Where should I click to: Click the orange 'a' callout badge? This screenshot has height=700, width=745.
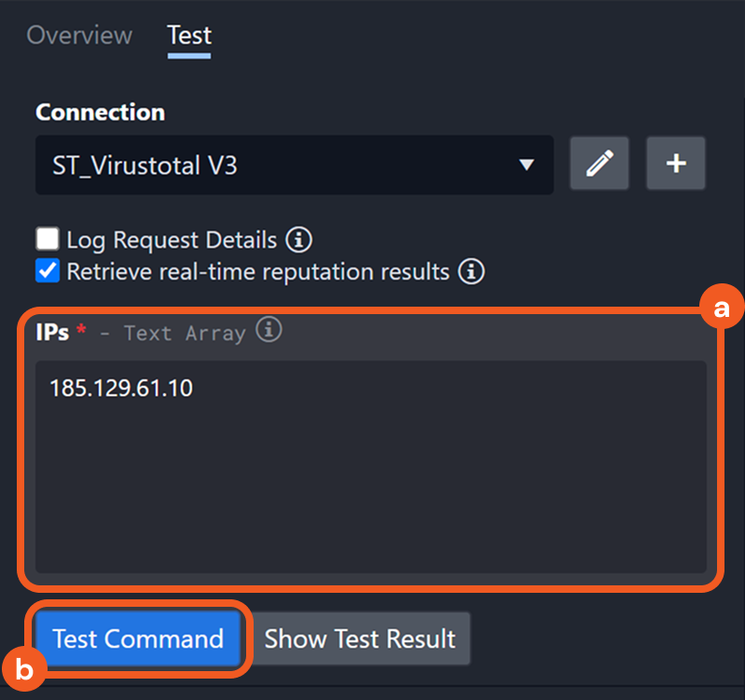tap(720, 310)
